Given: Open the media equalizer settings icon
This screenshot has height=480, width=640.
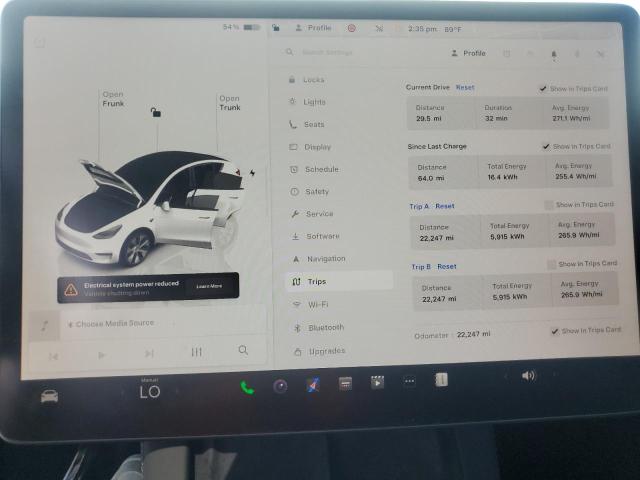Looking at the screenshot, I should point(197,352).
